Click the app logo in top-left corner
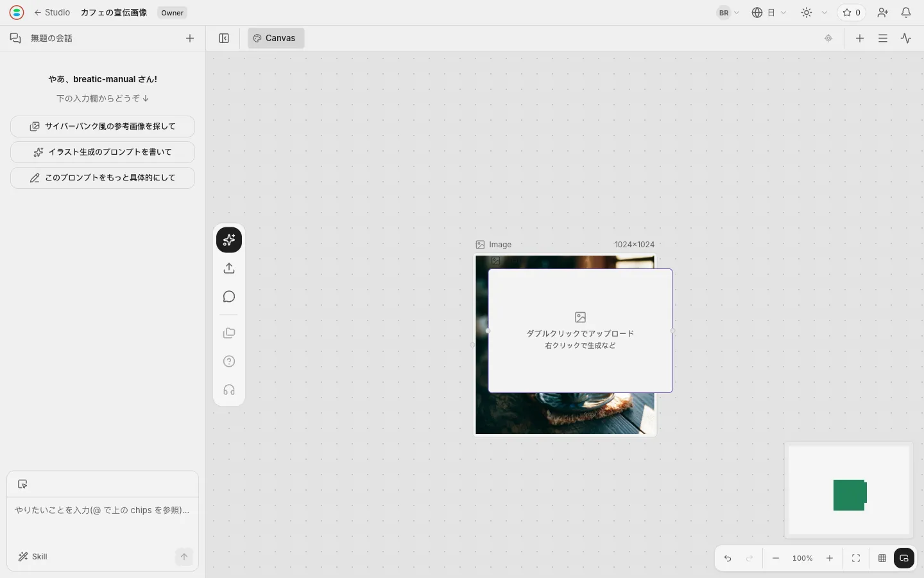The image size is (924, 578). pyautogui.click(x=17, y=12)
